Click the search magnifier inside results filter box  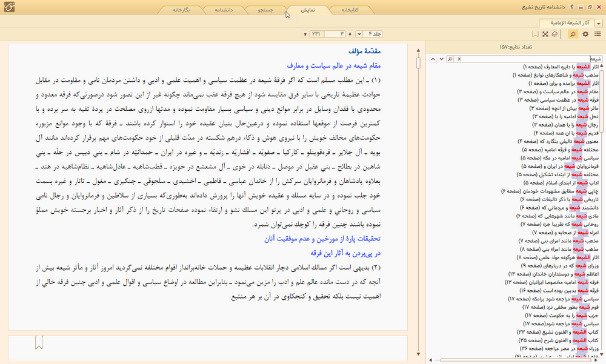tap(450, 59)
